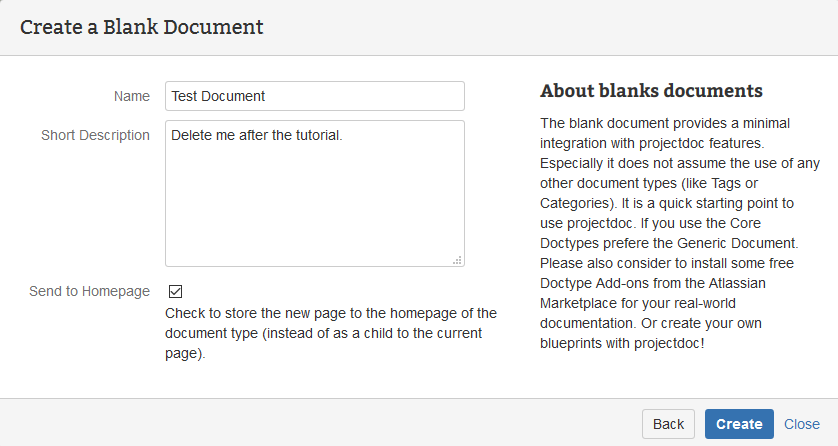Click the blue Create button
This screenshot has width=838, height=446.
pos(739,424)
